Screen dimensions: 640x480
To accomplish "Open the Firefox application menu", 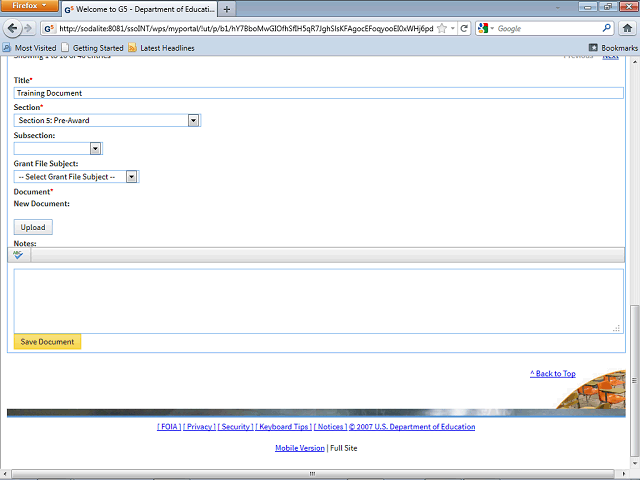I will (29, 6).
